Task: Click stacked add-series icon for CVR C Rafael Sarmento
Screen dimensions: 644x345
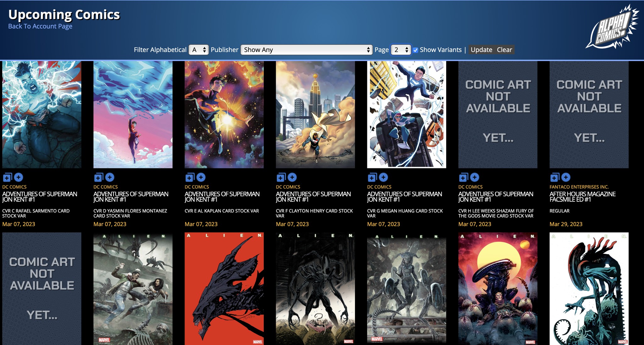Action: coord(7,178)
